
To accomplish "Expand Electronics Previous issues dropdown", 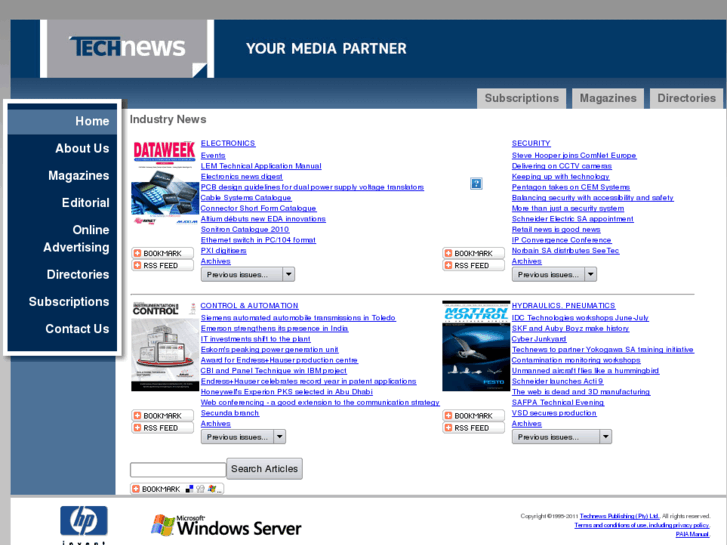I will tap(248, 275).
